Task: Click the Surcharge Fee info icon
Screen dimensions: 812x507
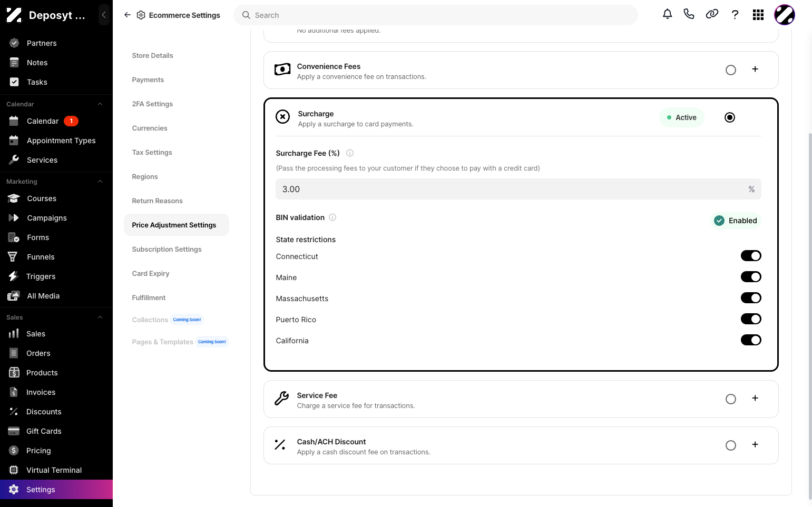Action: 350,153
